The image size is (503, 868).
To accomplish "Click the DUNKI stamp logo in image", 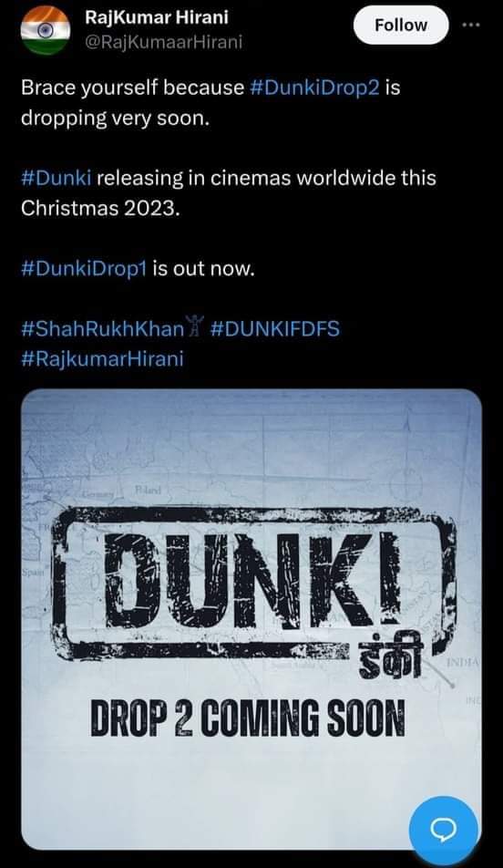I will tap(256, 584).
